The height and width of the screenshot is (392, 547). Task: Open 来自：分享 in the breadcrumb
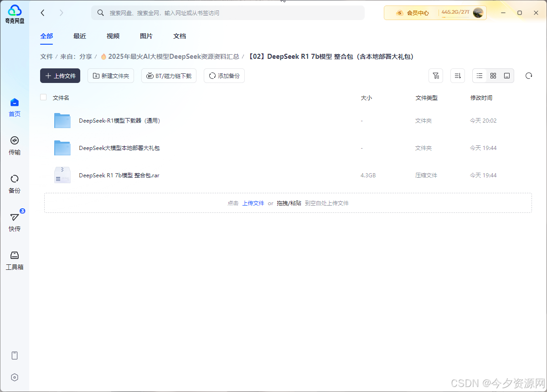[x=76, y=57]
